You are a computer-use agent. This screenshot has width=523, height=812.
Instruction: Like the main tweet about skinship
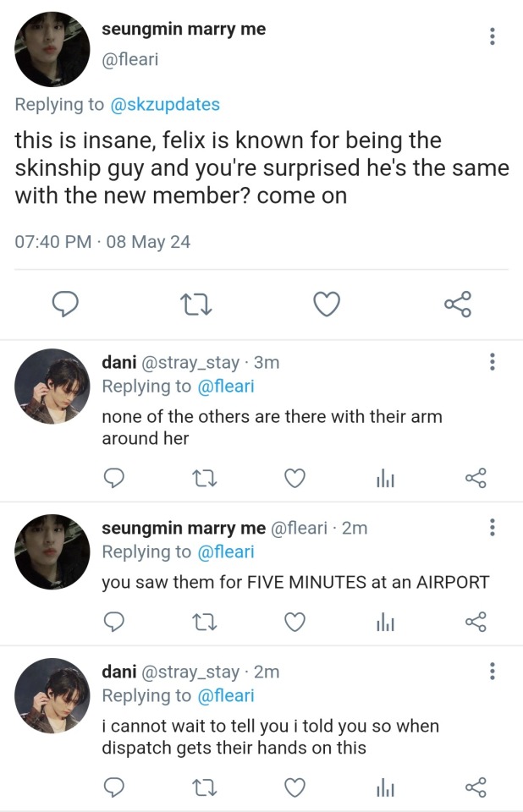click(x=327, y=304)
